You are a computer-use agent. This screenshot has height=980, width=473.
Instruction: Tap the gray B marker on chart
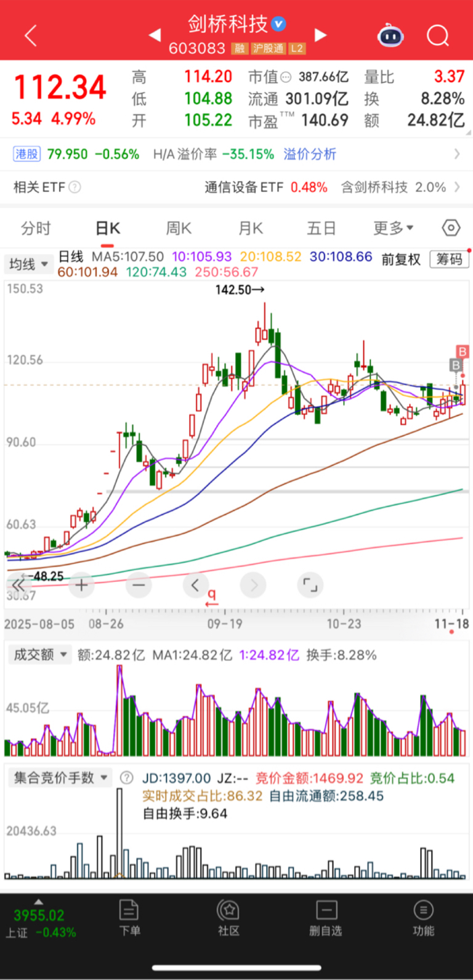(x=456, y=365)
